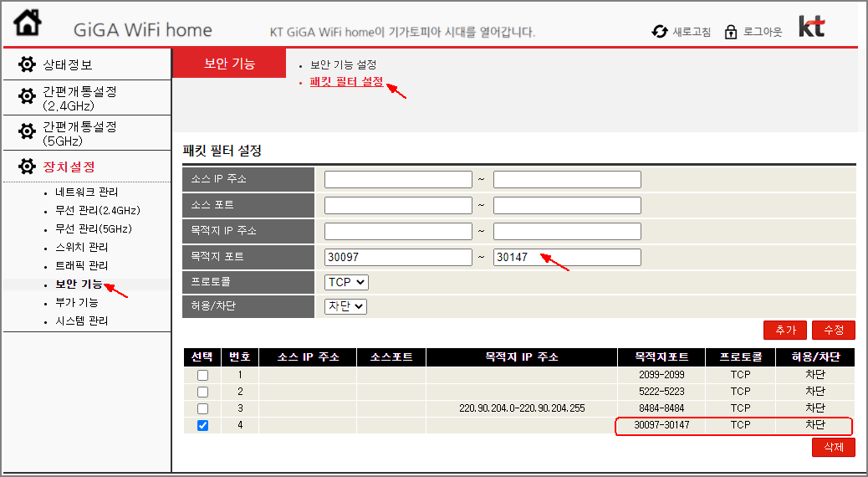Click the source port start field
Screen dimensions: 868x477
pyautogui.click(x=398, y=206)
